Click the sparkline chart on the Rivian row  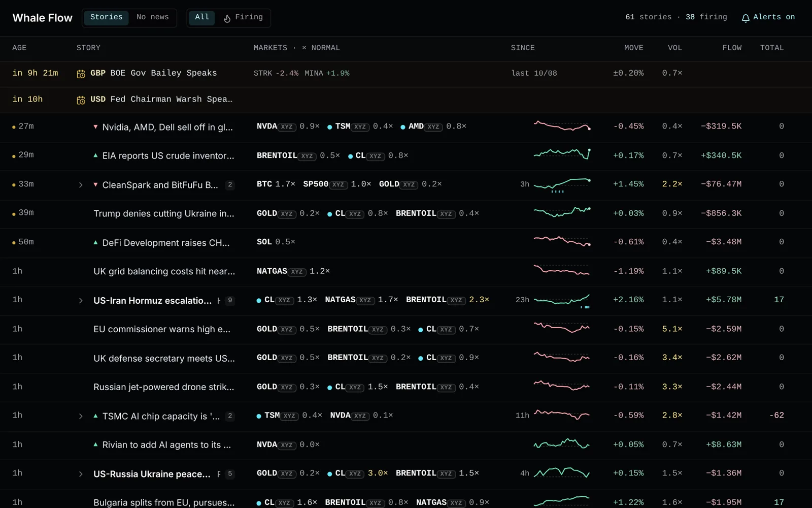pyautogui.click(x=562, y=444)
